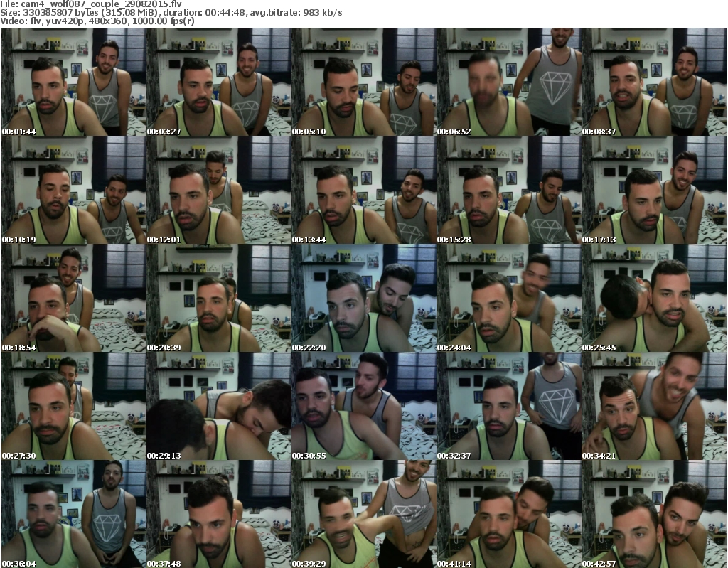Viewport: 728px width, 568px height.
Task: Open the frame timestamped 00:36:04
Action: [x=74, y=514]
